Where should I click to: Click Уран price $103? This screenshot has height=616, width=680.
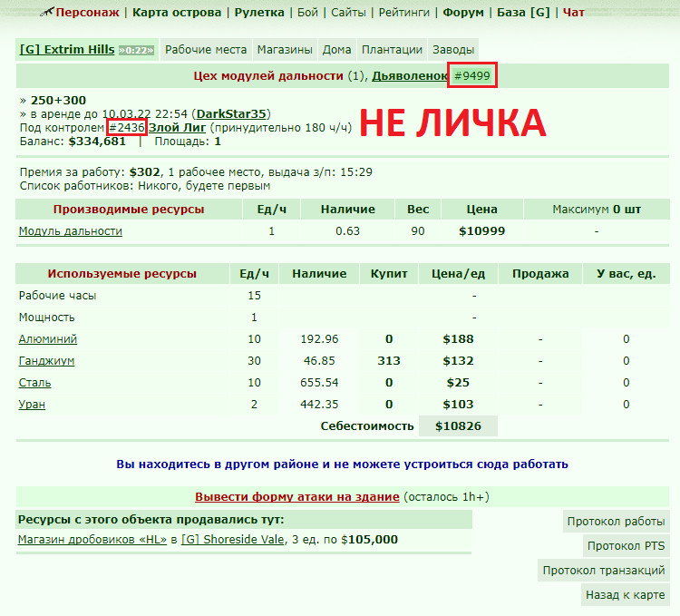coord(458,405)
